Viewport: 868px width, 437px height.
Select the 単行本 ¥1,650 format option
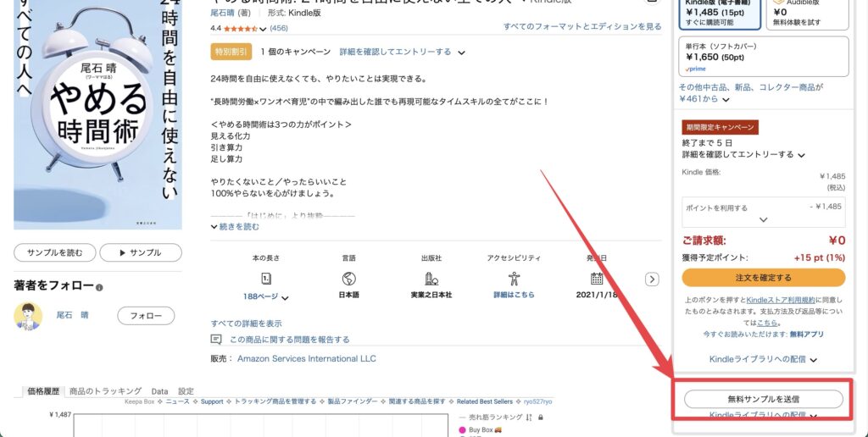[764, 57]
